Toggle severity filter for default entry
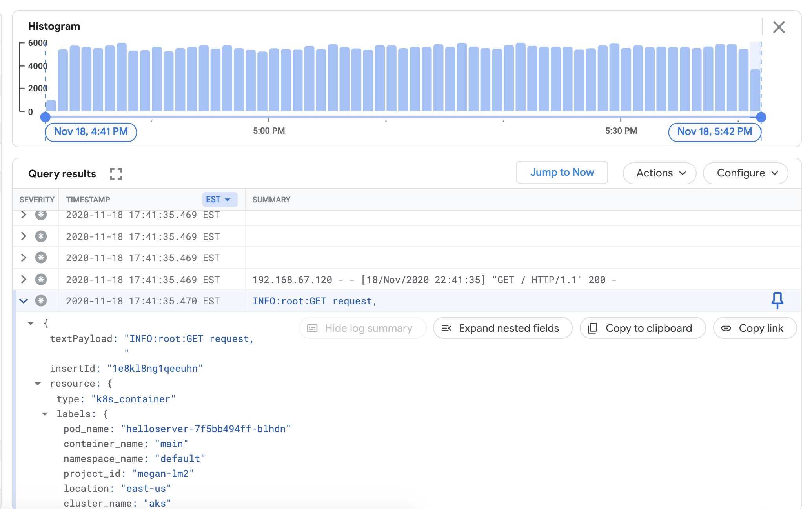This screenshot has width=812, height=509. (41, 302)
